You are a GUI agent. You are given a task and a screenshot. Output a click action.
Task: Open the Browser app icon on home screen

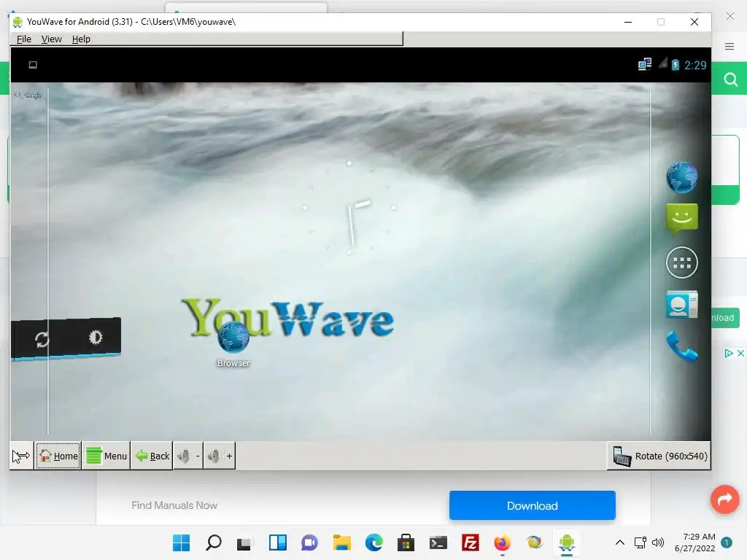pyautogui.click(x=233, y=344)
